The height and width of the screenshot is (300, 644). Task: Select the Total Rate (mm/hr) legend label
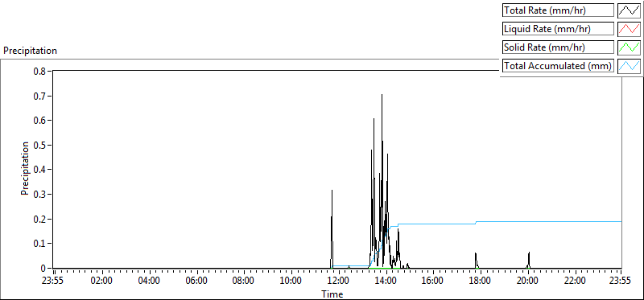[x=558, y=10]
